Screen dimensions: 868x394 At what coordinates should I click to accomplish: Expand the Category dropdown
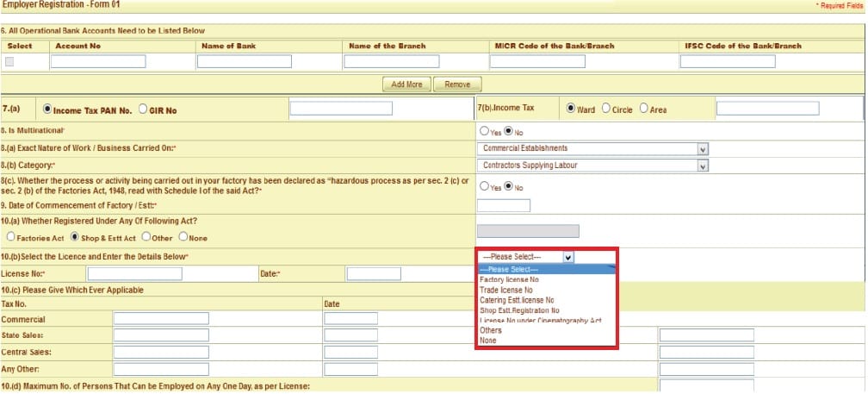pyautogui.click(x=703, y=165)
